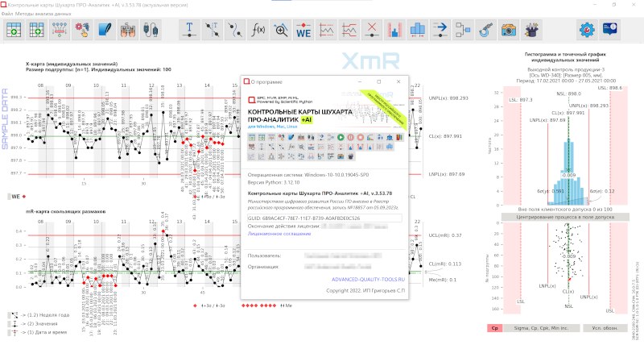The height and width of the screenshot is (345, 644).
Task: Click the LNPL(x): 897.69 label
Action: pyautogui.click(x=447, y=174)
